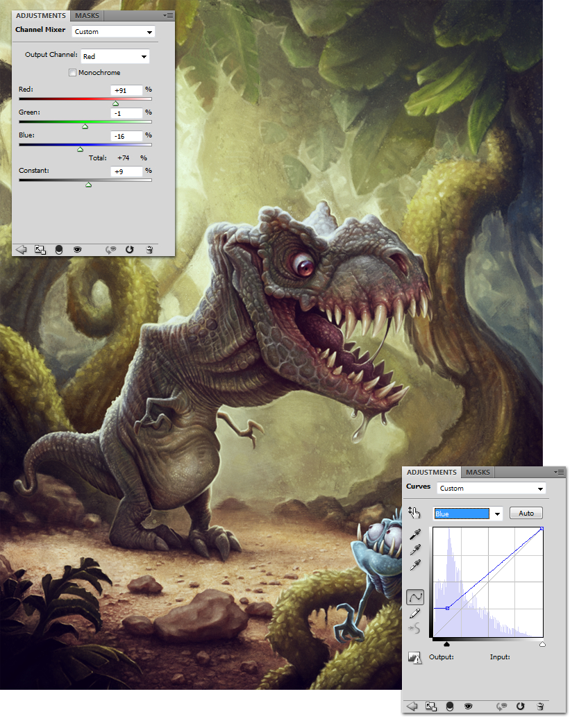Click the Green percentage field showing -1
The height and width of the screenshot is (728, 579).
coord(127,113)
